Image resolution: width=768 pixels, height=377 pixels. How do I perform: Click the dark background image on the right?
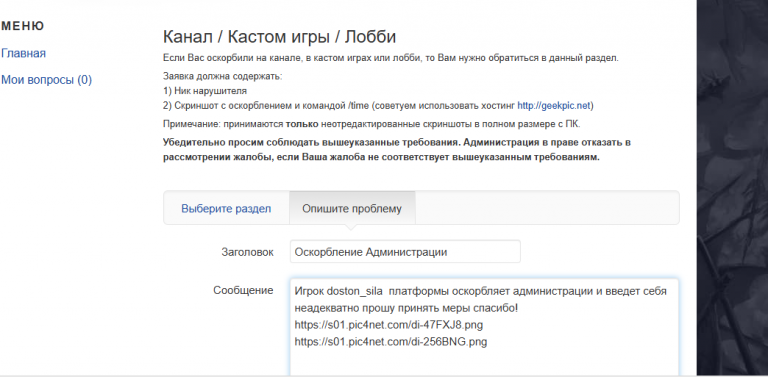pos(732,186)
